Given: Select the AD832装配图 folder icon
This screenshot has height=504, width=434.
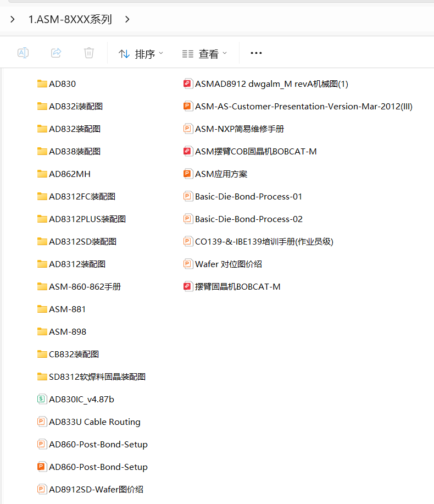Looking at the screenshot, I should pos(42,129).
